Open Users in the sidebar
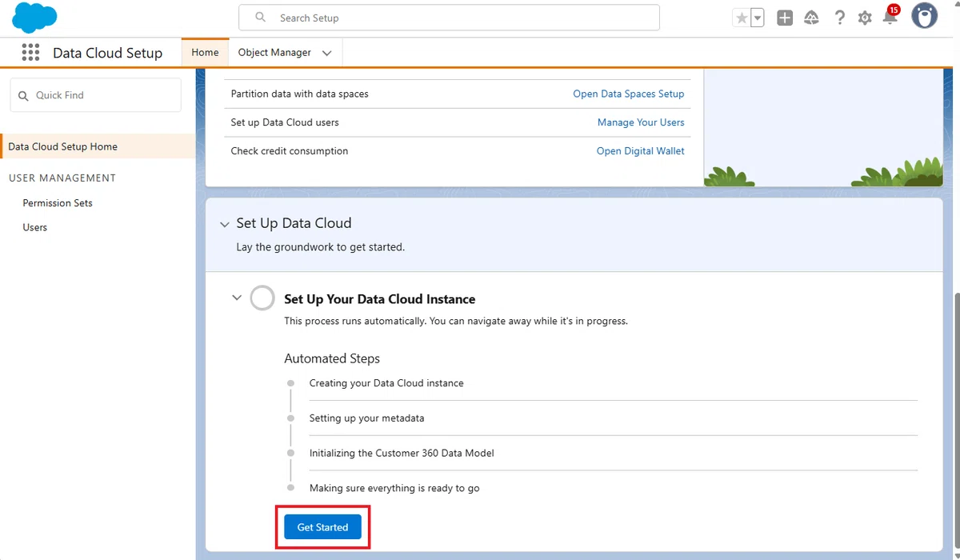The image size is (960, 560). tap(35, 227)
